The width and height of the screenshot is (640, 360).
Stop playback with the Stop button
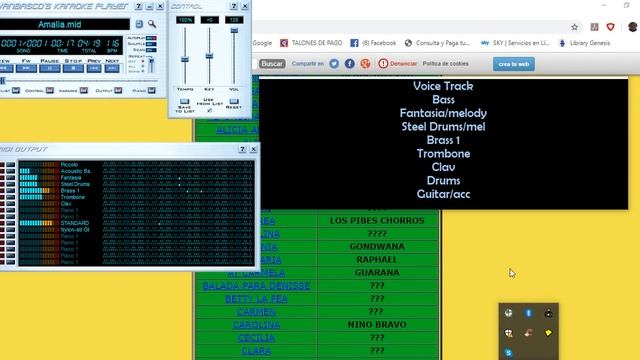(x=73, y=68)
